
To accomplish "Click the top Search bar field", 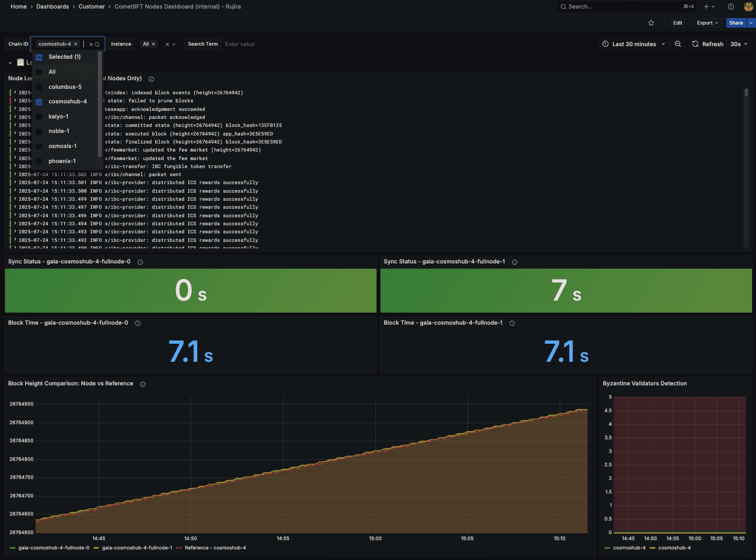I will tap(626, 7).
